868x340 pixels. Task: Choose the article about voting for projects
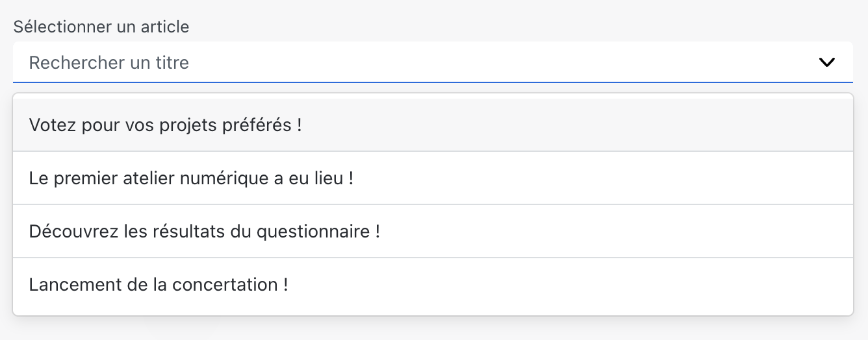[166, 125]
